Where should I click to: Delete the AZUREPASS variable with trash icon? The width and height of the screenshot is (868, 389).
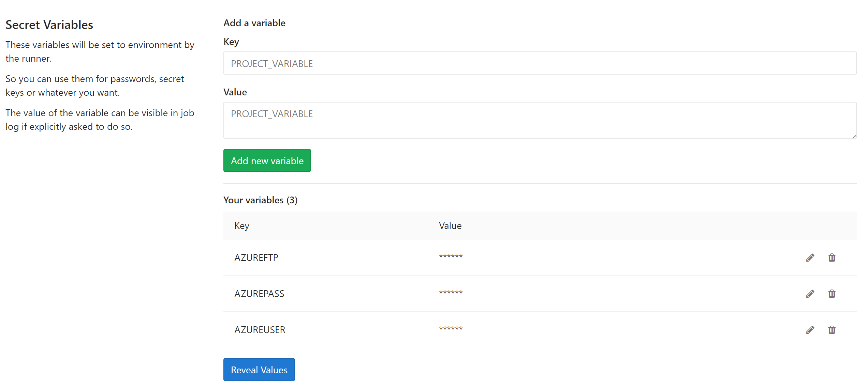click(x=832, y=294)
